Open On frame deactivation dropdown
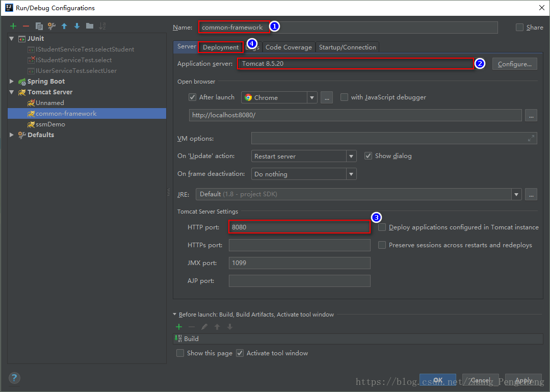The height and width of the screenshot is (392, 550). click(x=351, y=174)
